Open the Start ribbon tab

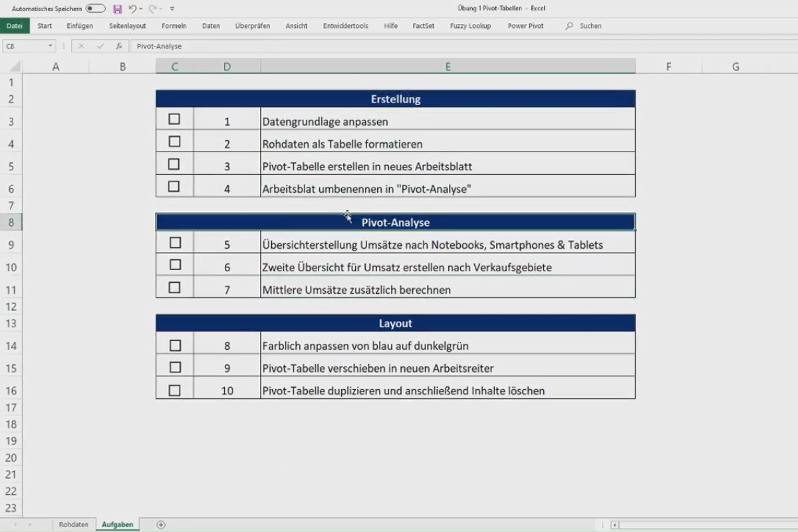tap(45, 26)
